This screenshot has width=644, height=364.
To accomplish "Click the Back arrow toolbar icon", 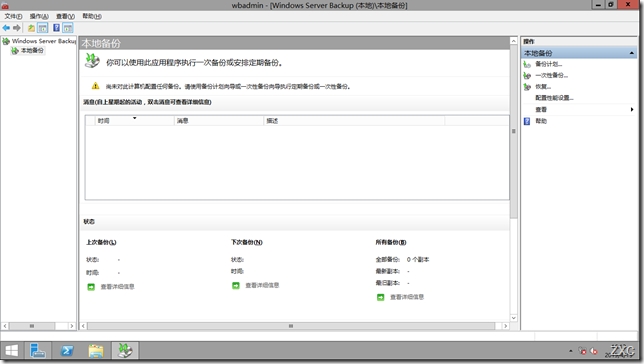I will click(6, 28).
